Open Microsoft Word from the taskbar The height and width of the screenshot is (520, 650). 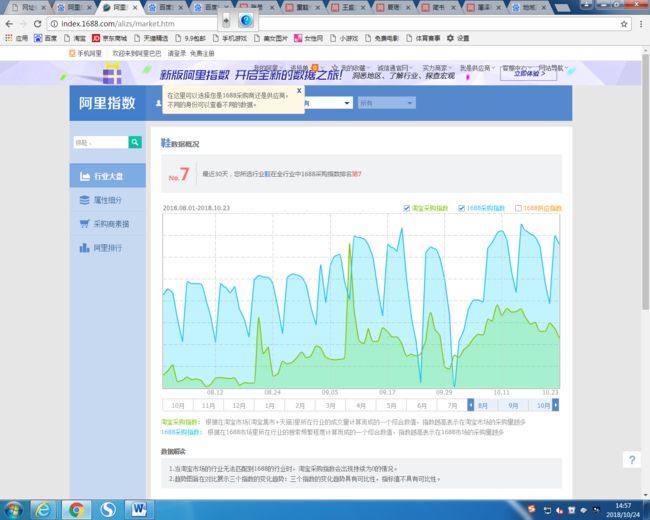[140, 510]
